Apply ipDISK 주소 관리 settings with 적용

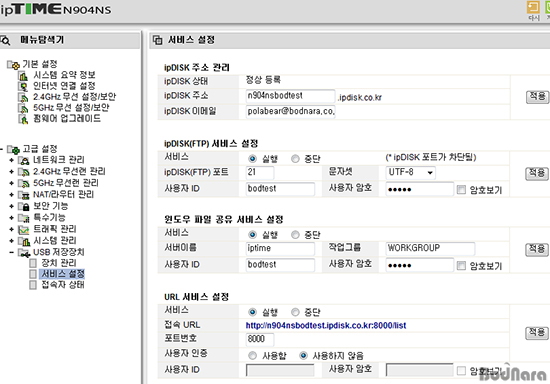537,97
